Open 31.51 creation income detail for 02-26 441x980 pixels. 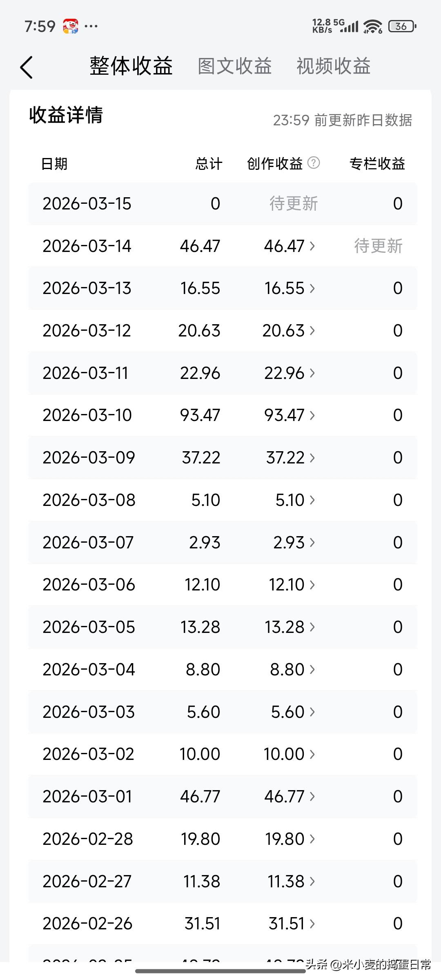(x=292, y=924)
